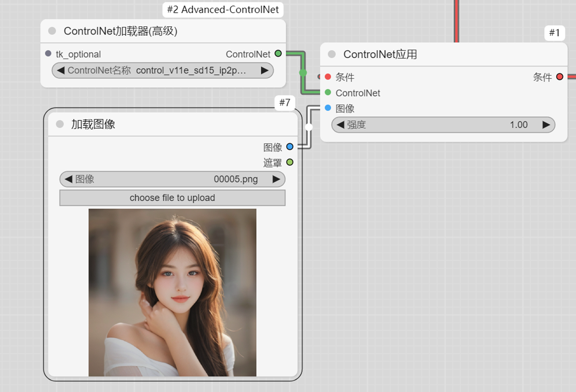Click the 强度 1.00 value field

[x=443, y=124]
